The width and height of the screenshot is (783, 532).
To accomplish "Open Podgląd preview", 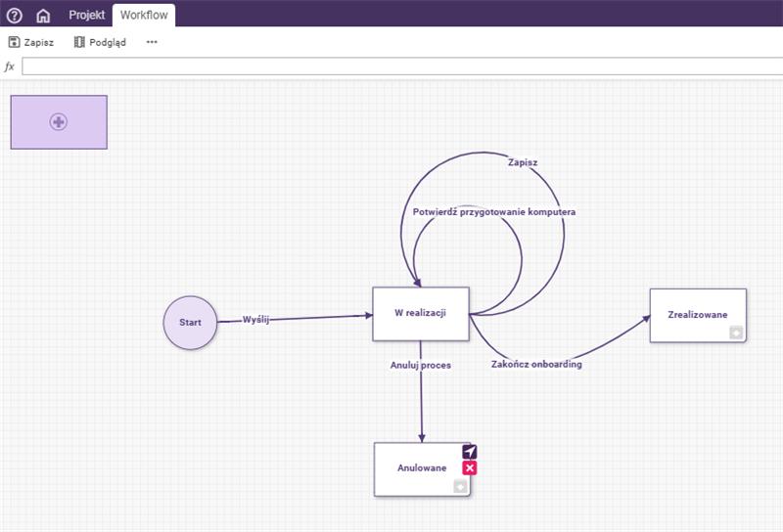I will 100,42.
